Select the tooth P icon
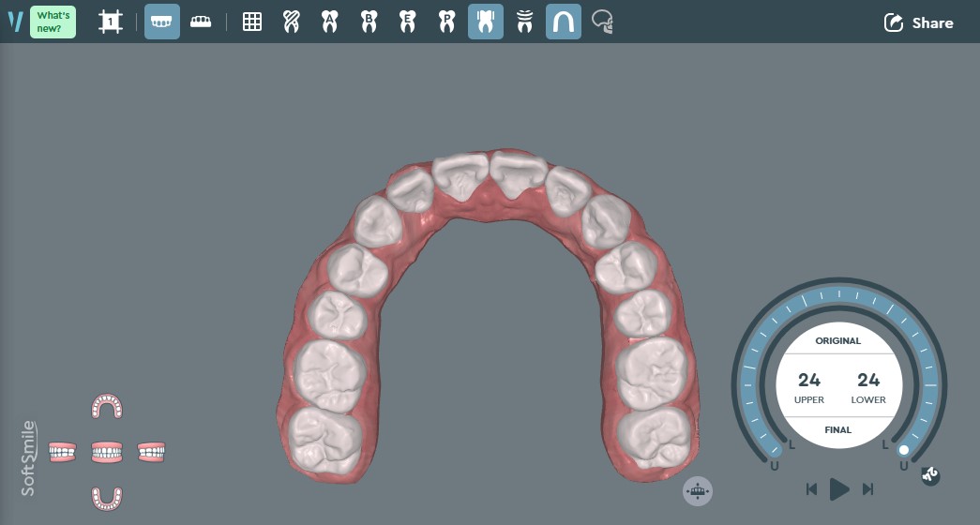980x525 pixels. point(446,22)
